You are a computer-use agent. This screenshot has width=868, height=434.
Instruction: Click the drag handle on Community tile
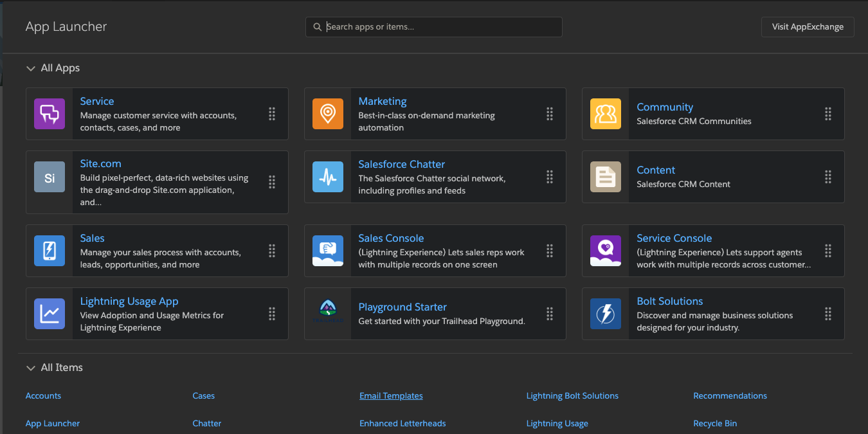(x=828, y=114)
